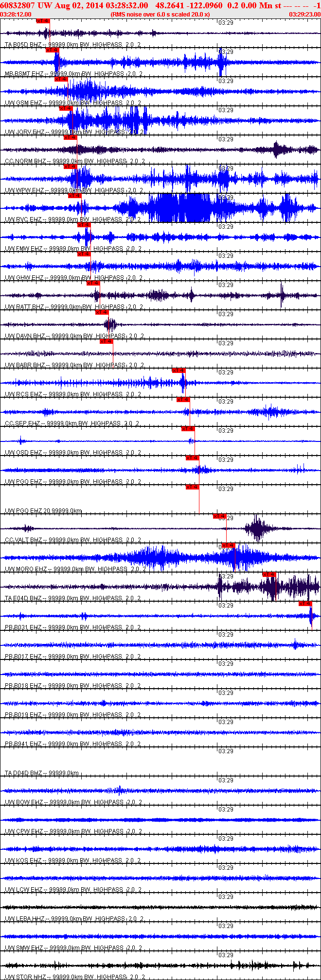Click the red pick flag on UW RATT trace
This screenshot has height=980, width=321.
93,283
